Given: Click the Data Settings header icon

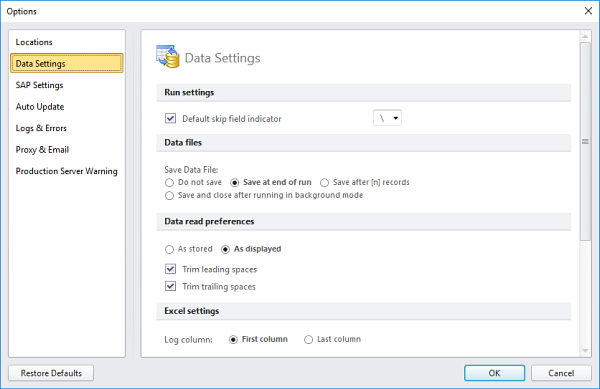Looking at the screenshot, I should pos(168,57).
